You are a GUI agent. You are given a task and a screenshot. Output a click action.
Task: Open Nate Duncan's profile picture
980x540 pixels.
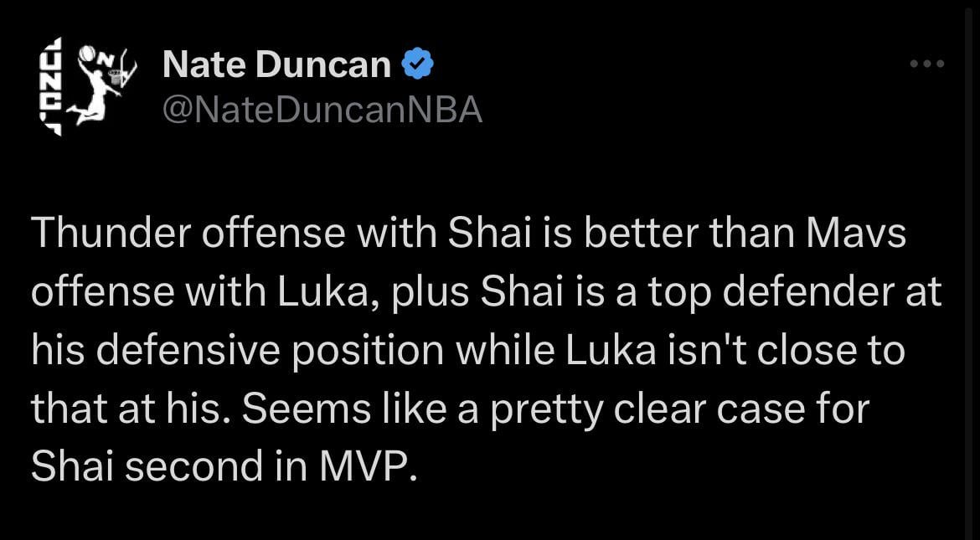point(88,84)
